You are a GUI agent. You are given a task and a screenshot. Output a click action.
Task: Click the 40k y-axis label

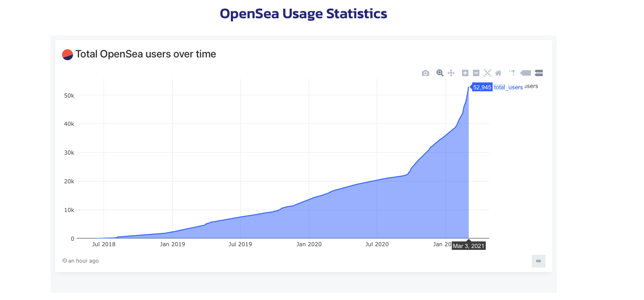click(69, 124)
